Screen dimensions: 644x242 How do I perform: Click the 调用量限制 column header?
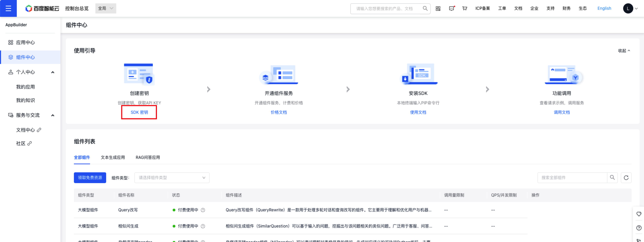tap(454, 195)
